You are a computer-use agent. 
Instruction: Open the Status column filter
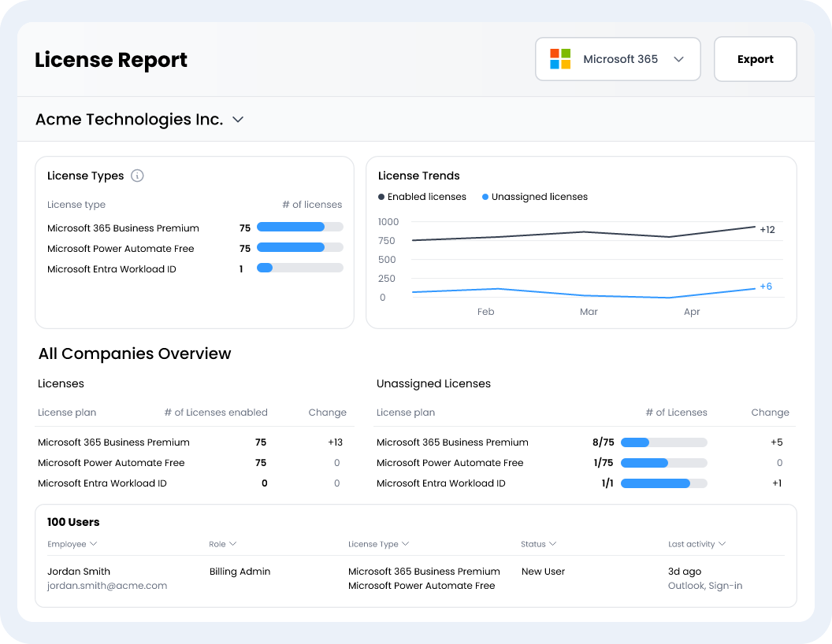pyautogui.click(x=539, y=544)
